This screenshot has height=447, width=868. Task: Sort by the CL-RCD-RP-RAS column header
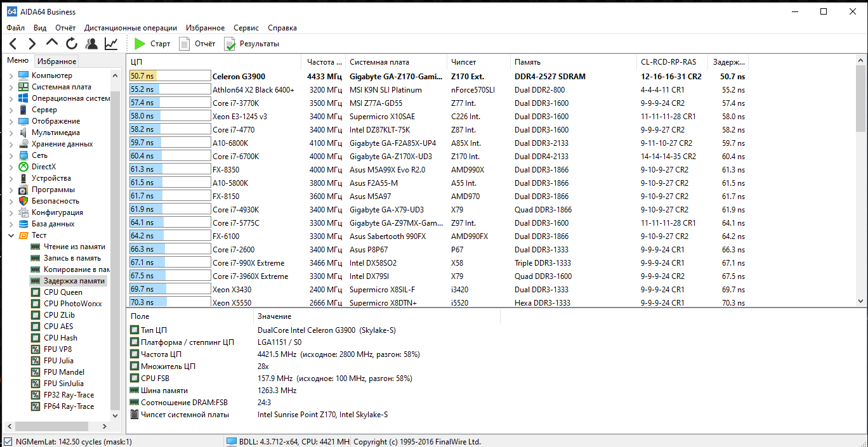pyautogui.click(x=672, y=62)
